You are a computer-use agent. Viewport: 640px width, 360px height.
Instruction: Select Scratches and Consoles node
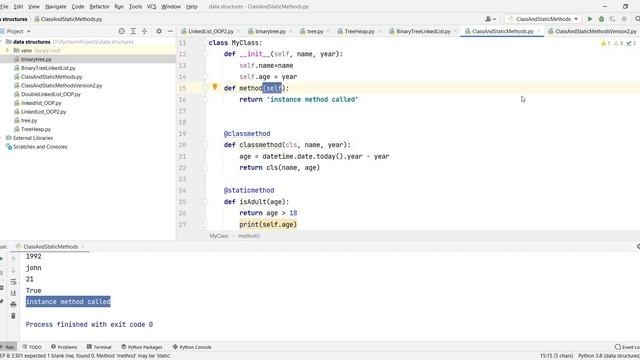point(40,147)
